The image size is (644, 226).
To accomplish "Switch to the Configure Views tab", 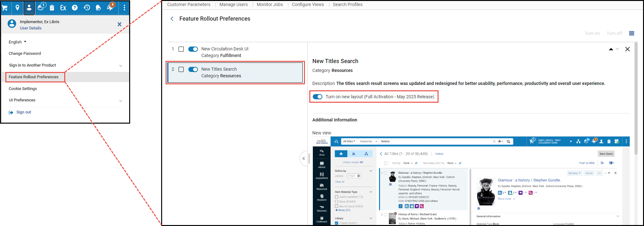I will click(x=308, y=4).
